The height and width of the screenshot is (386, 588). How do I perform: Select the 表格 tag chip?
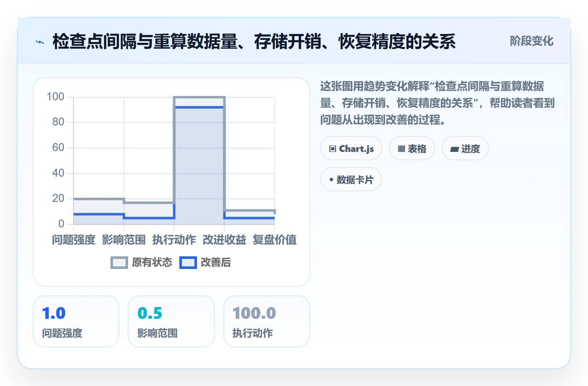coord(412,149)
